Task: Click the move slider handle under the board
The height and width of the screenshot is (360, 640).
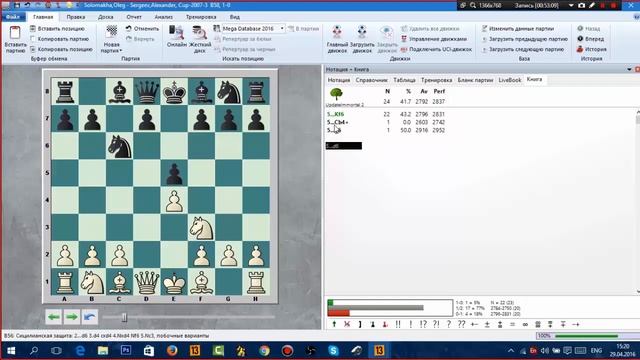Action: pyautogui.click(x=124, y=317)
